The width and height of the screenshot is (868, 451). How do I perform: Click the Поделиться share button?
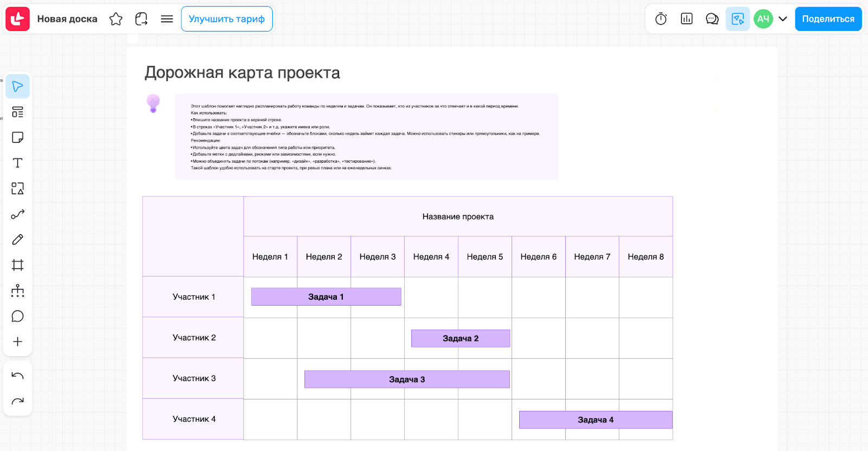828,19
